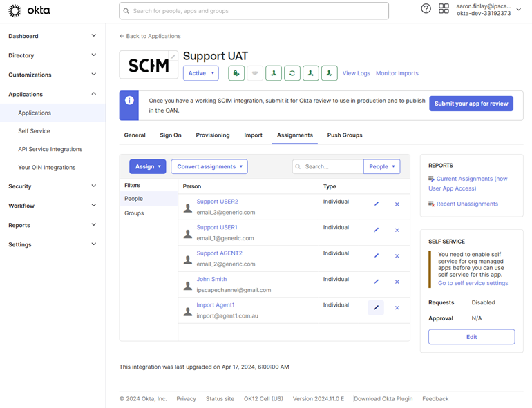Expand the Security sidebar section
Viewport: 532px width, 408px height.
pyautogui.click(x=53, y=186)
